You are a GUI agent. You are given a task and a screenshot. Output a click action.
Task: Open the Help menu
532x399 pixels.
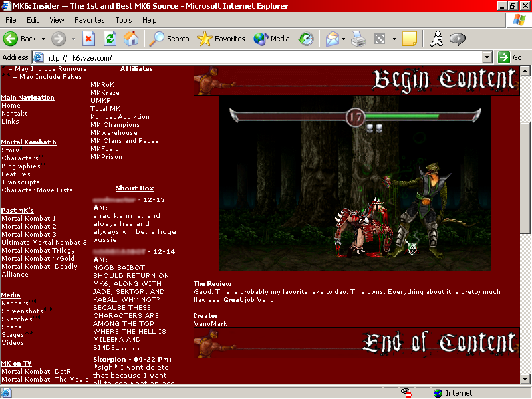149,20
